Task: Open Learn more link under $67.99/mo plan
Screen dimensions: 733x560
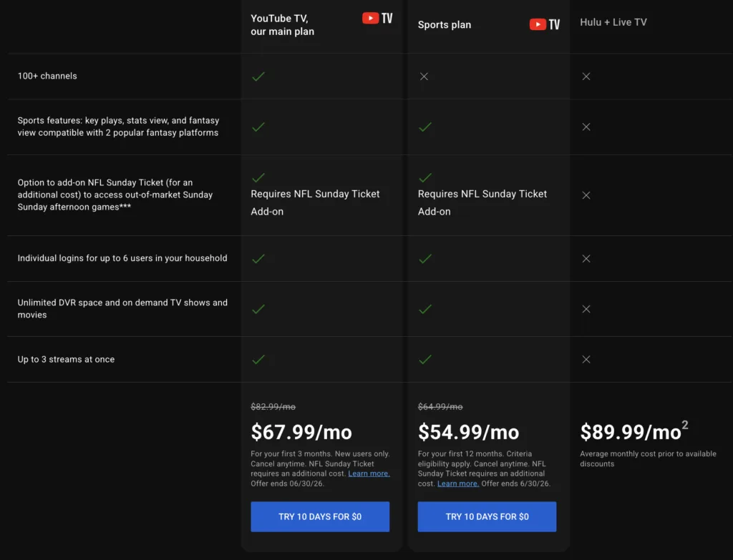Action: [369, 473]
